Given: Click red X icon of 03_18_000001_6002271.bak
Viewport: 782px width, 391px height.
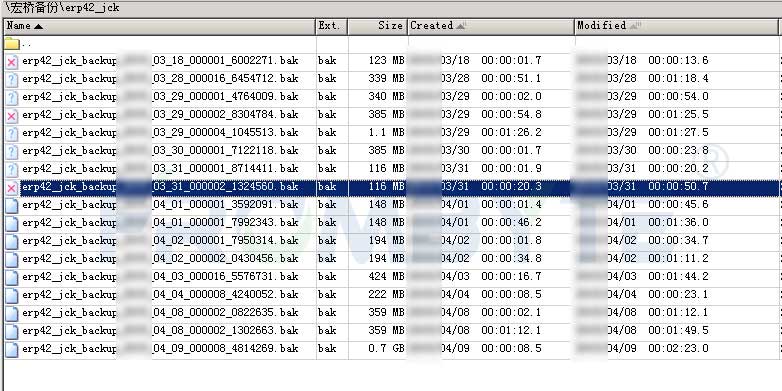Looking at the screenshot, I should coord(11,61).
